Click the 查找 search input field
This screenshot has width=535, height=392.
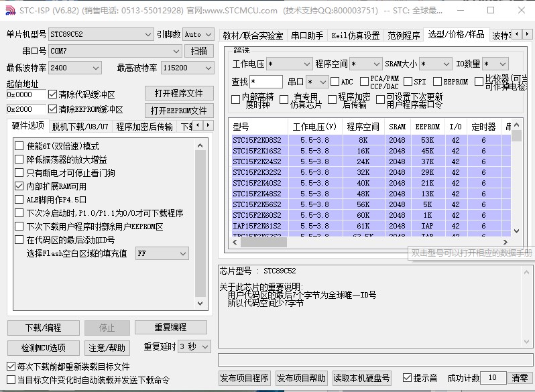click(x=266, y=82)
